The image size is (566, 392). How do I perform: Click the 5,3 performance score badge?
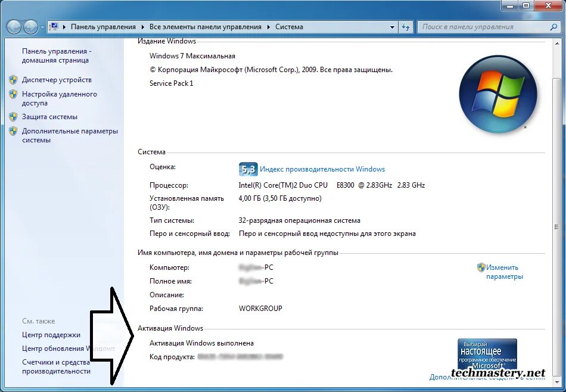(x=248, y=169)
